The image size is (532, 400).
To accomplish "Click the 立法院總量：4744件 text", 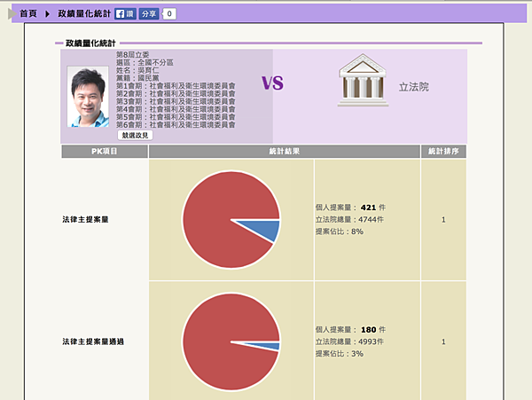I will (x=349, y=219).
